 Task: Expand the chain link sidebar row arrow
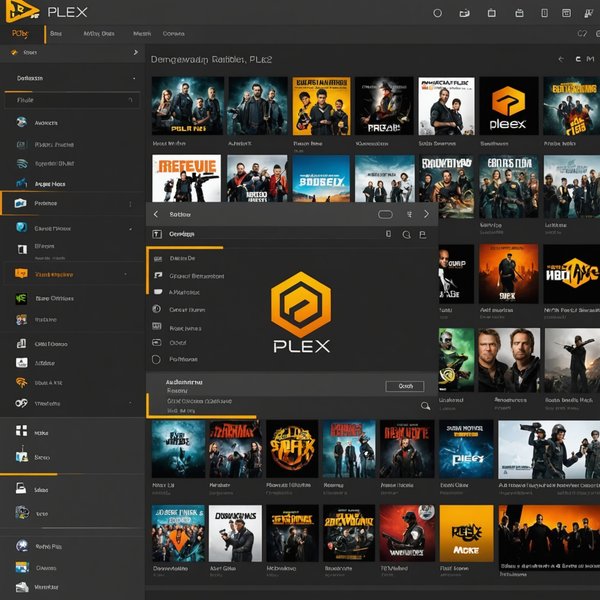click(131, 403)
